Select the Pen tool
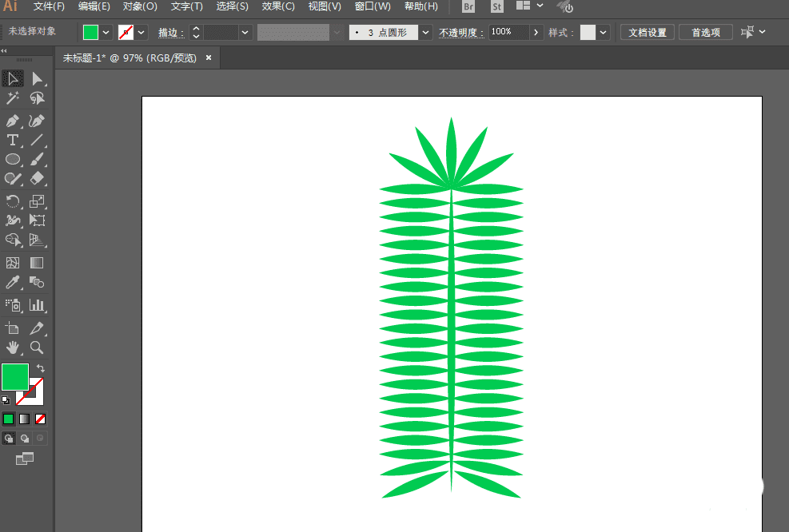Screen dimensions: 789x532 click(x=13, y=121)
